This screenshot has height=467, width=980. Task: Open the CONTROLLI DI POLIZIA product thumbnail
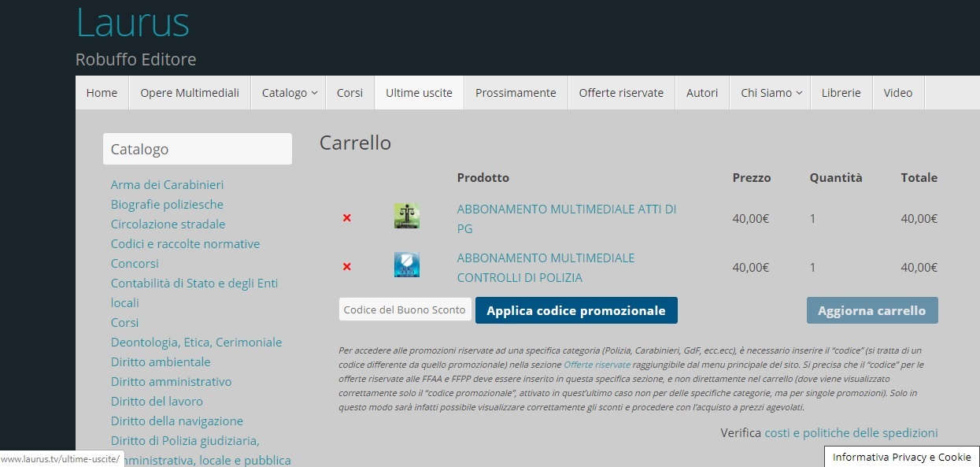pos(407,265)
